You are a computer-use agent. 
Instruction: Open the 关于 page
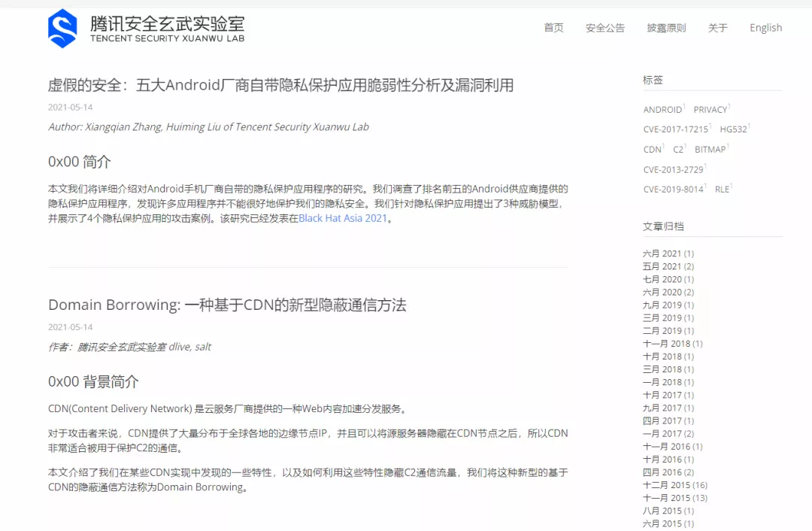tap(717, 28)
